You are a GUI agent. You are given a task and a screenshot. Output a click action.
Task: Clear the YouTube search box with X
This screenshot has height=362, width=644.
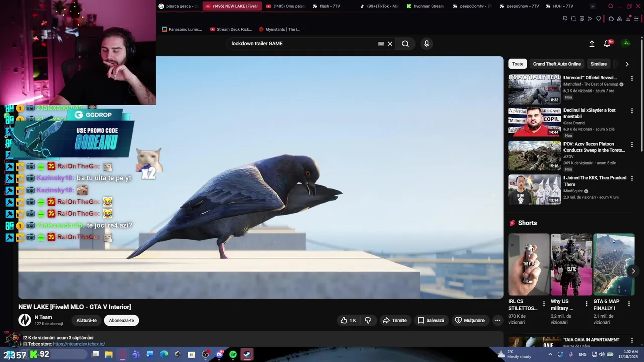(390, 44)
